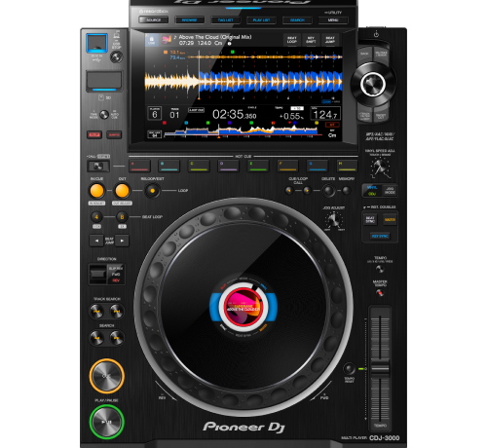Click the TRACK FILTER/EDIT button below rotary
The image size is (487, 448).
364,115
